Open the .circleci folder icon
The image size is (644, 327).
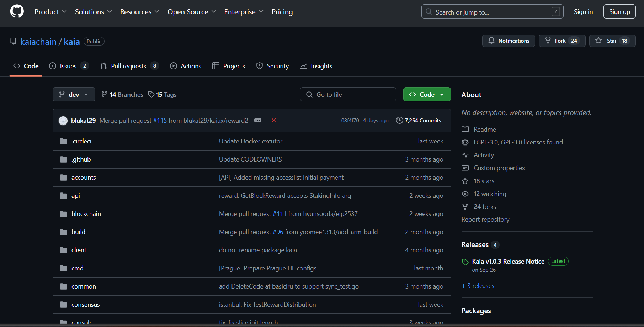click(64, 141)
